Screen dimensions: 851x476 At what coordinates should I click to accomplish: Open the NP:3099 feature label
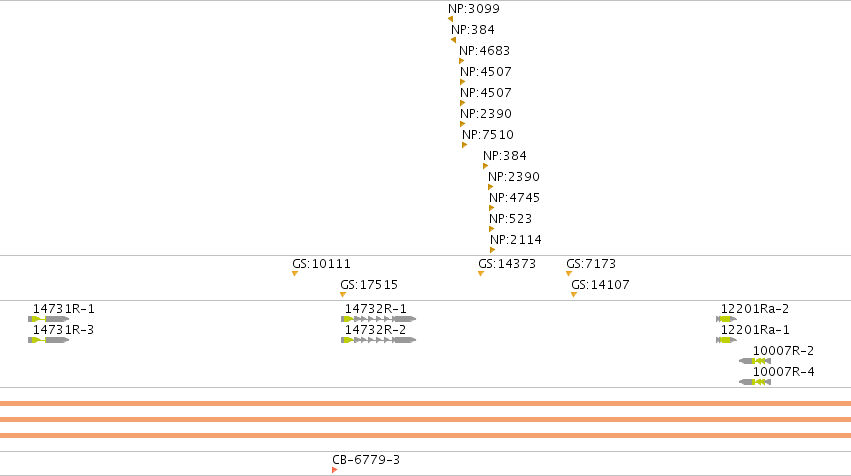(x=474, y=9)
